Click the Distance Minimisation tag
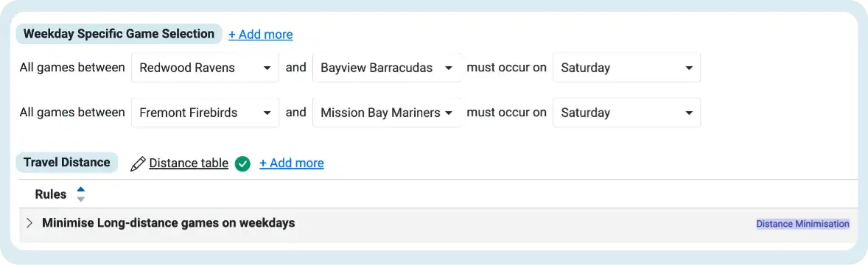Viewport: 868px width, 265px height. pos(802,224)
